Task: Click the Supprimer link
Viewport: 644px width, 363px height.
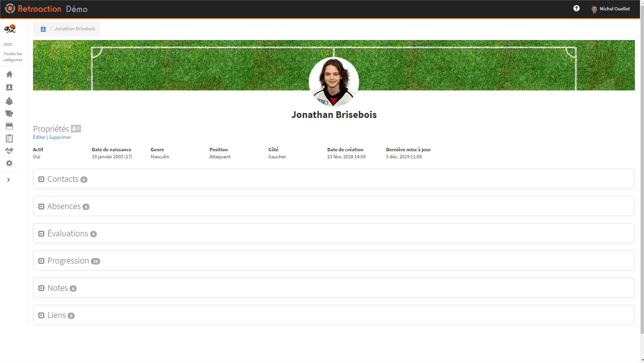Action: point(60,137)
